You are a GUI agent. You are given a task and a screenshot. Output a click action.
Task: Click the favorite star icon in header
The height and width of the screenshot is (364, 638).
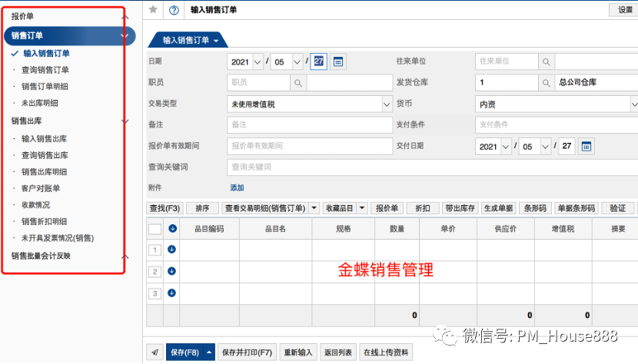tap(153, 10)
